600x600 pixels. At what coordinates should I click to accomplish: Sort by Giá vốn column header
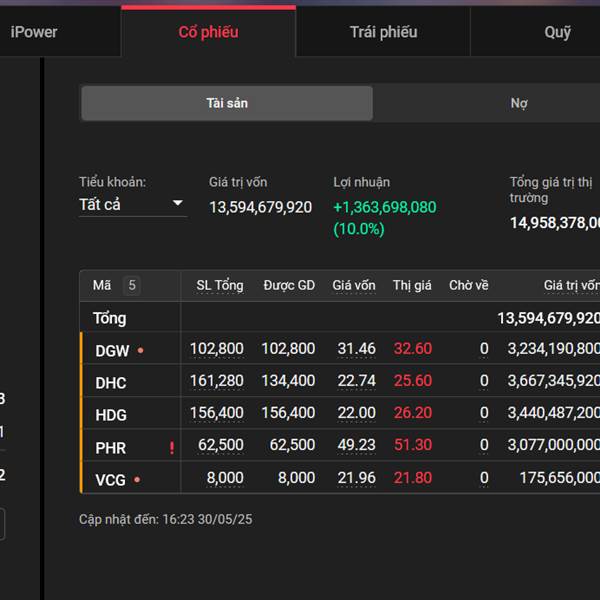[x=354, y=285]
